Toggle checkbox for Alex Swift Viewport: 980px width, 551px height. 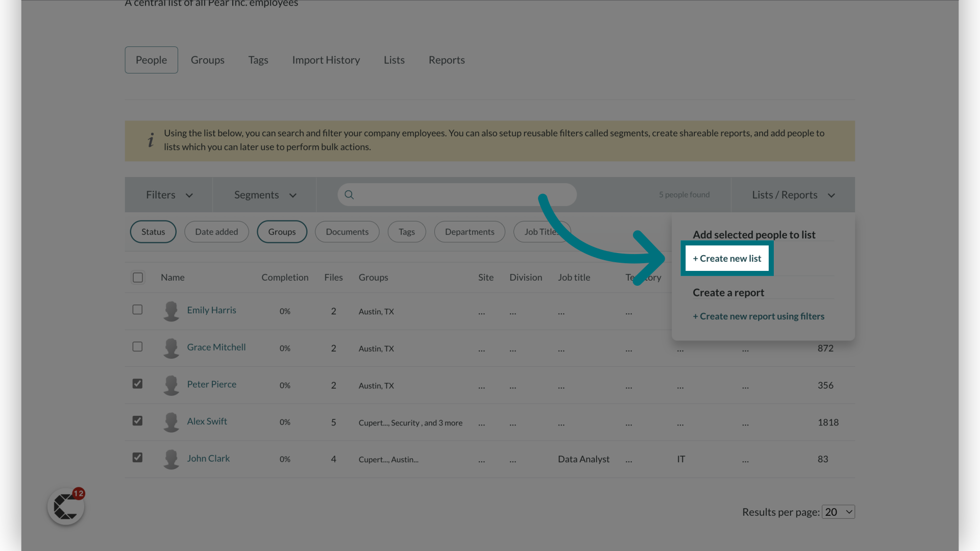pyautogui.click(x=137, y=421)
